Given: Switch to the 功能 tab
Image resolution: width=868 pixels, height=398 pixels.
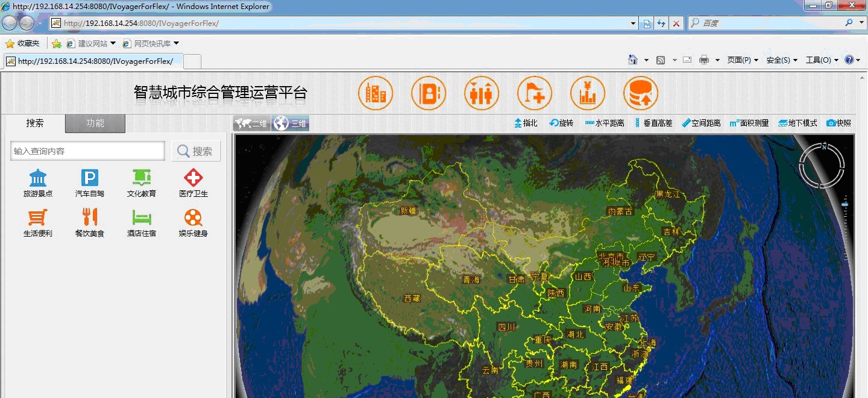Looking at the screenshot, I should click(x=95, y=123).
